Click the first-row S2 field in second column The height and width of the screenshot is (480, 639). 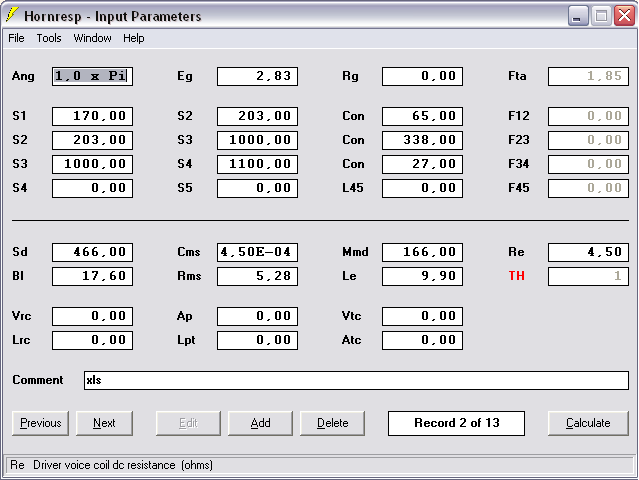point(258,116)
